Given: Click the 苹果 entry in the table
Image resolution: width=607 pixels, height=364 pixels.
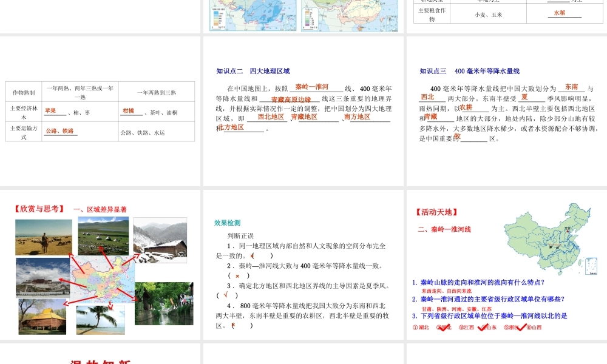Looking at the screenshot, I should pos(50,110).
